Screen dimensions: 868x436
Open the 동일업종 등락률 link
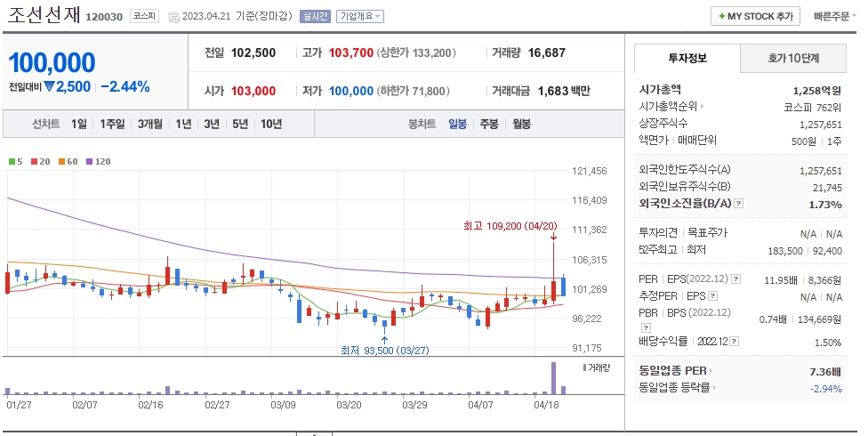tap(677, 388)
